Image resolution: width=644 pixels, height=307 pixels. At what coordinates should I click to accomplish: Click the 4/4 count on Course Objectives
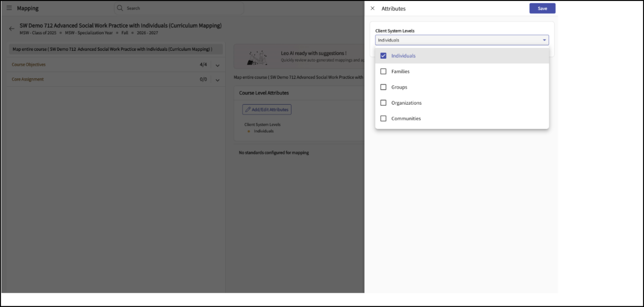point(203,65)
